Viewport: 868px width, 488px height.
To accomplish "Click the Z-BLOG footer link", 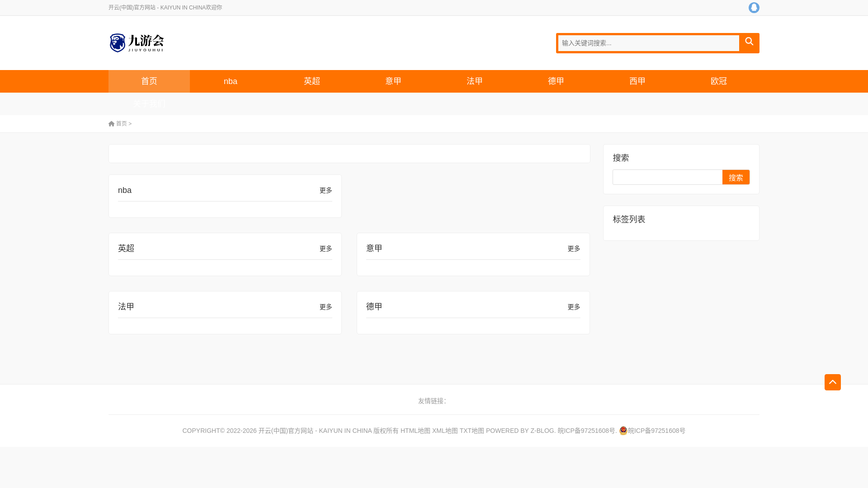I will [x=542, y=431].
